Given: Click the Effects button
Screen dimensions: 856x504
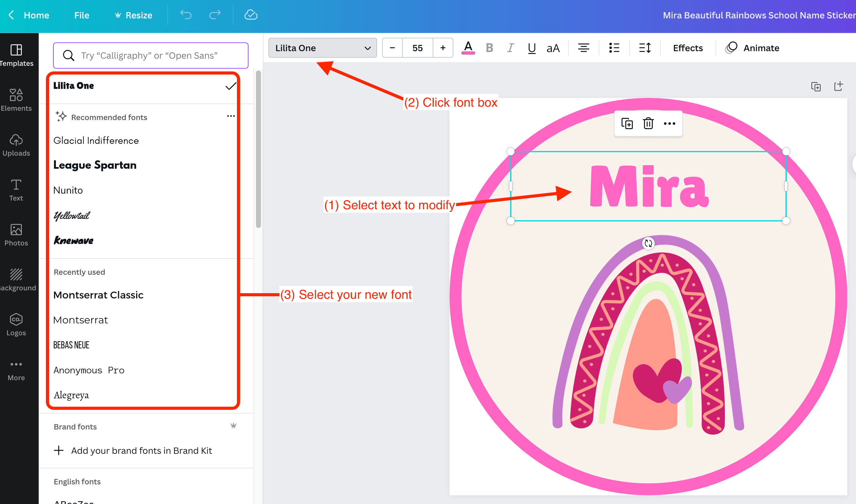Looking at the screenshot, I should (x=687, y=48).
